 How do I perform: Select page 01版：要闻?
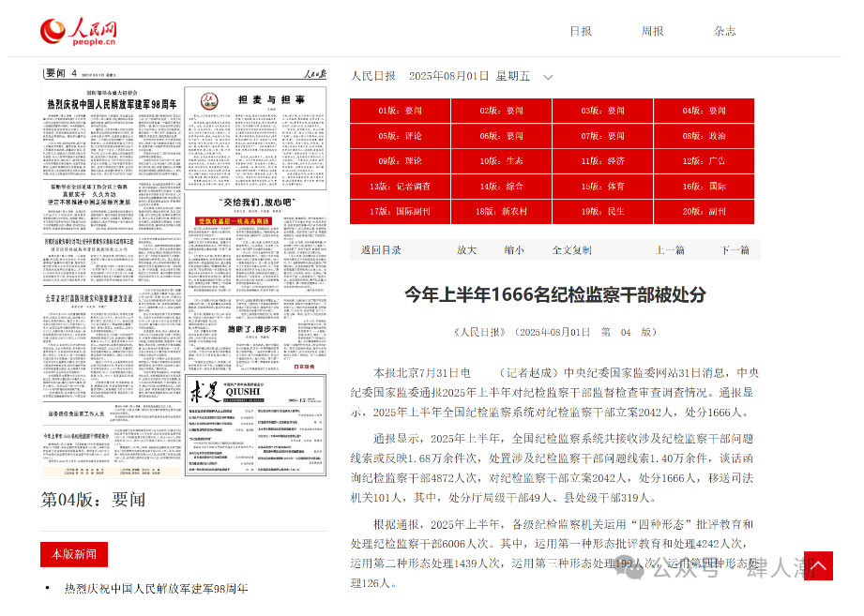pos(400,111)
